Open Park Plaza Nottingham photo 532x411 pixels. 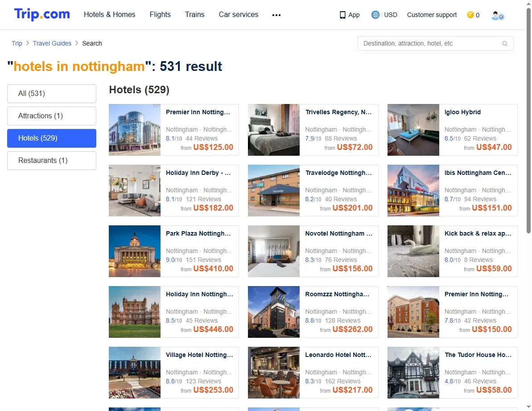[135, 252]
